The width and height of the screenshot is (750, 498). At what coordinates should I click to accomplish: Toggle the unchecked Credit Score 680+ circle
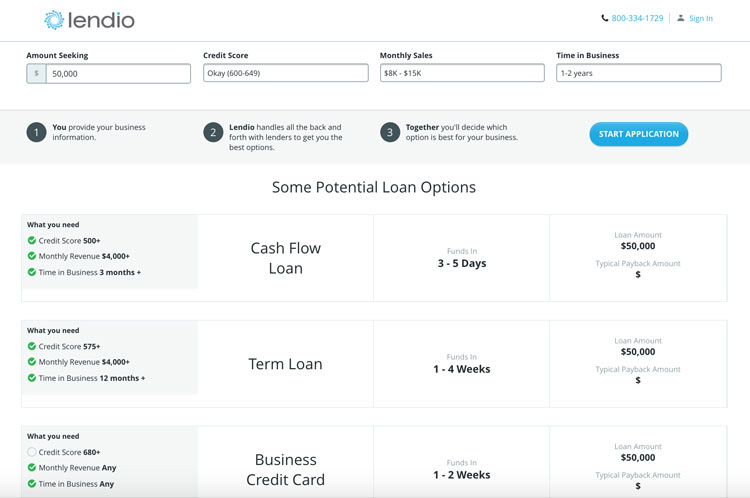32,452
